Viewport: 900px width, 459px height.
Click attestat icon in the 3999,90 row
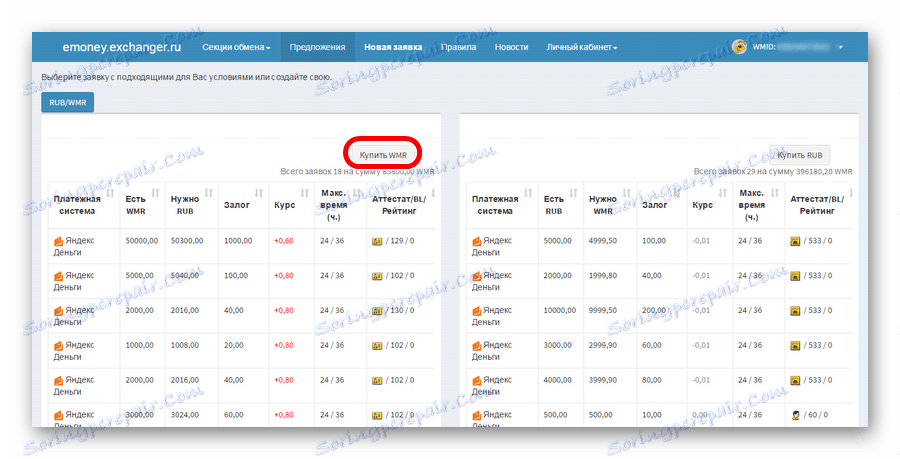click(795, 380)
